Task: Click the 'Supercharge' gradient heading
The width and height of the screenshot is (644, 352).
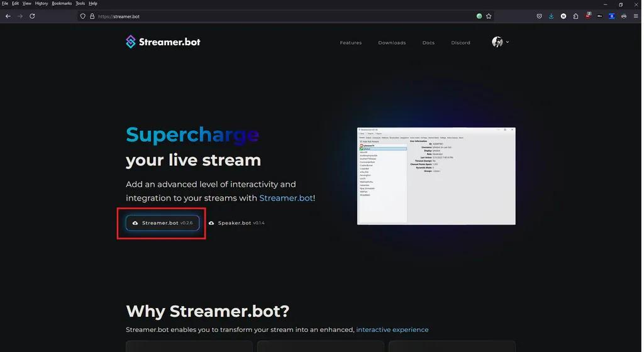Action: (192, 135)
